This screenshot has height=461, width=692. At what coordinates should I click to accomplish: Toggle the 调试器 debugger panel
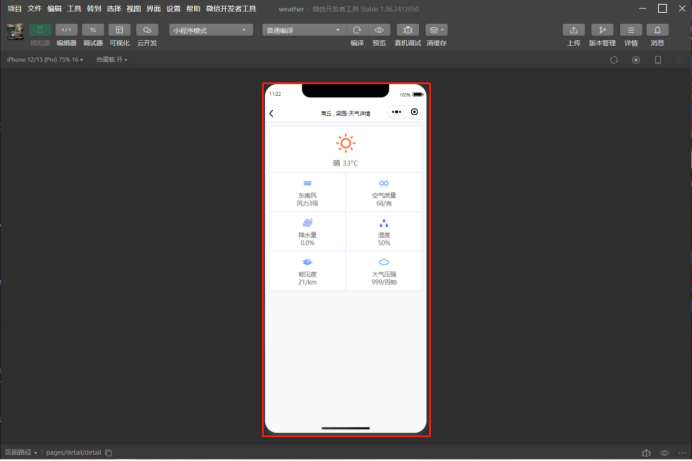click(93, 30)
